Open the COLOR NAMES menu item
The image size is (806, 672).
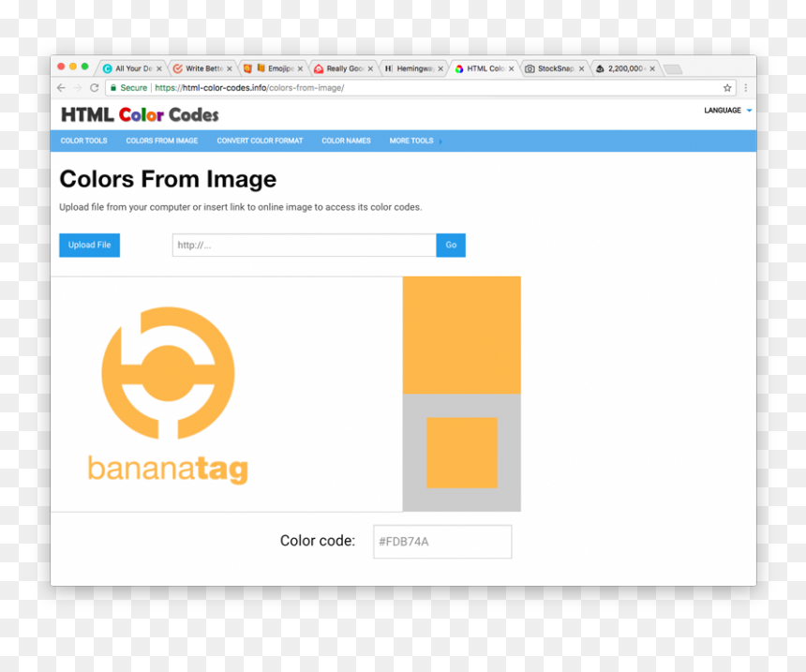pyautogui.click(x=346, y=141)
